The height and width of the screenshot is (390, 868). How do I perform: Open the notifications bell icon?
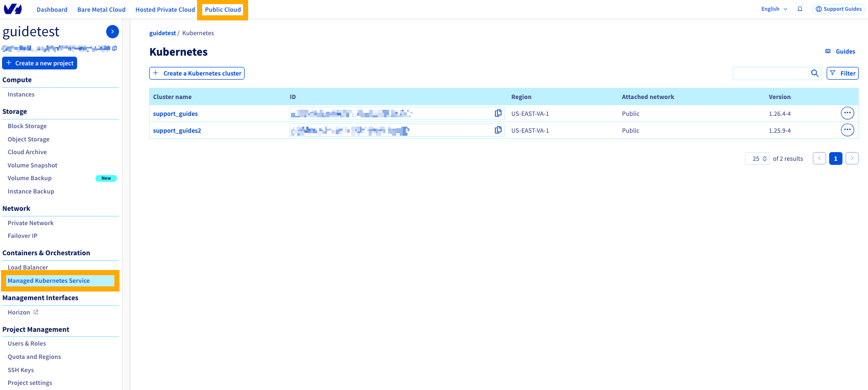[x=800, y=9]
